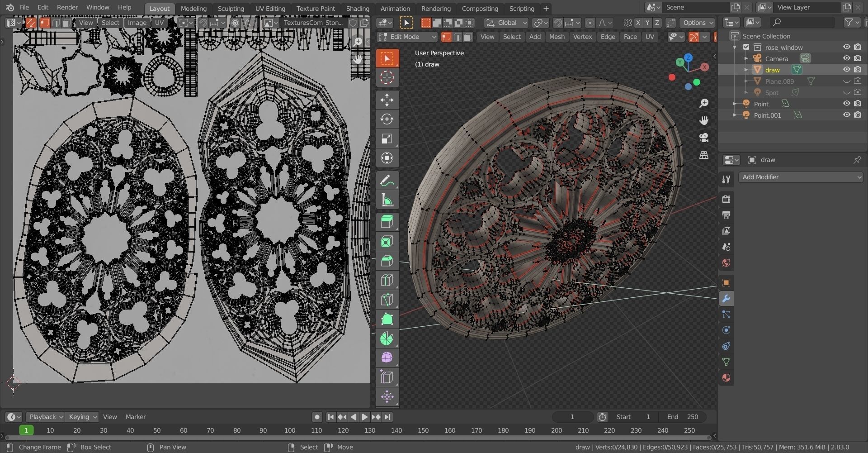Switch viewport to orthographic grid view
The image size is (868, 453).
[704, 155]
